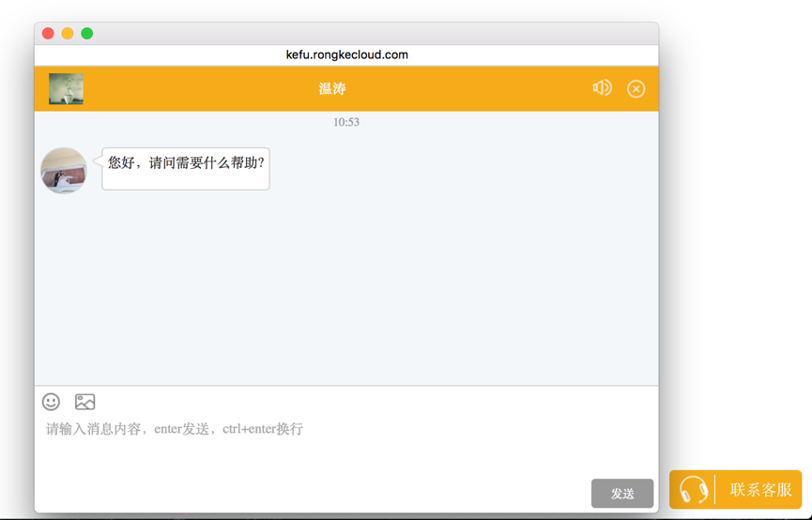The width and height of the screenshot is (812, 520).
Task: Click the agent's round avatar in chat
Action: [64, 170]
